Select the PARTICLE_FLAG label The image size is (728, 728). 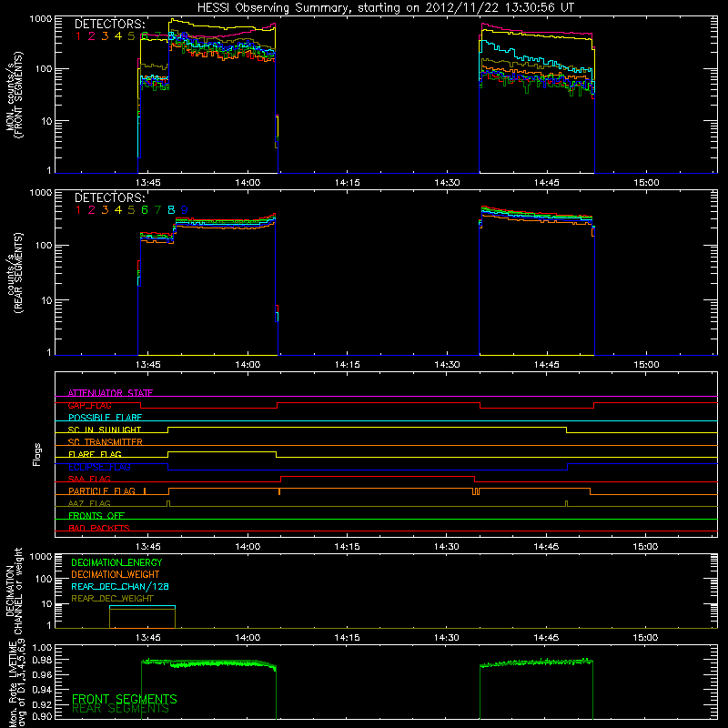pos(102,491)
